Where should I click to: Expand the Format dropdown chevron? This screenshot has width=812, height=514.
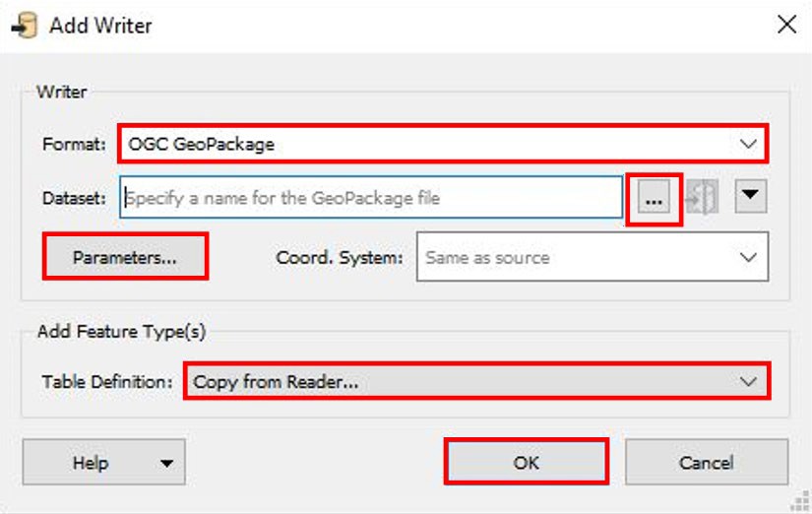click(x=748, y=144)
